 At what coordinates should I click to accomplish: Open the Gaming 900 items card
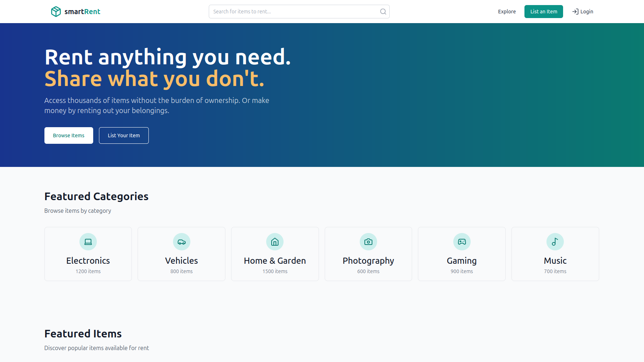click(x=462, y=254)
